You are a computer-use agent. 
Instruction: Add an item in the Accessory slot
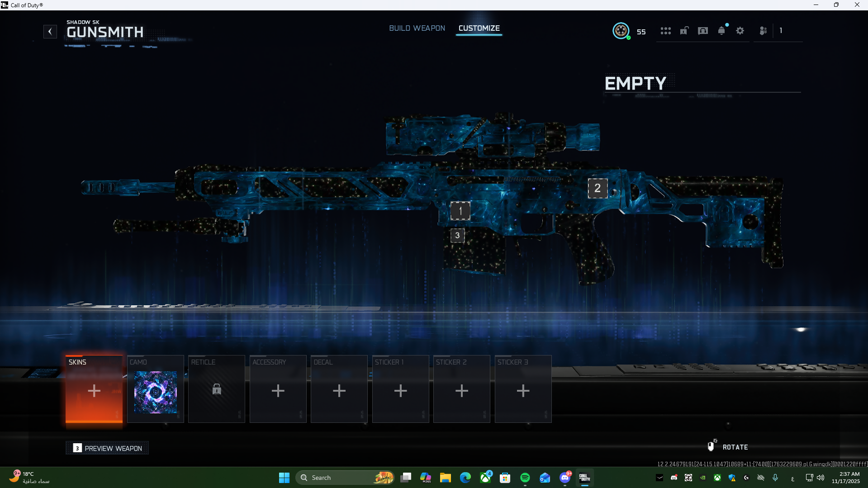278,389
